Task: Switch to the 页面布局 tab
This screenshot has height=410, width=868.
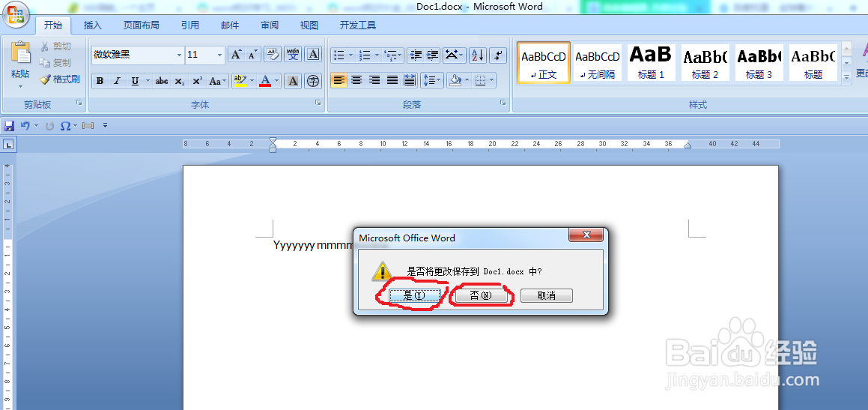Action: coord(141,25)
